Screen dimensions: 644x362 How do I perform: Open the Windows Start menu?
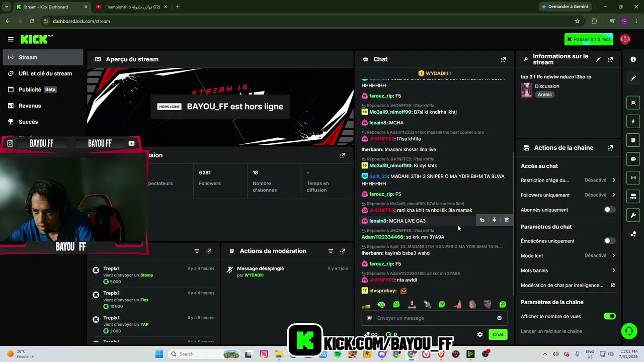(159, 354)
